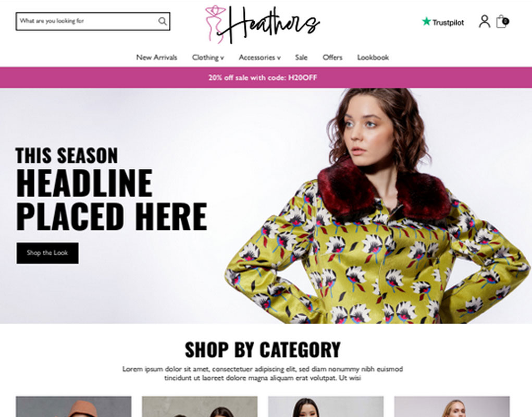
Task: Open the second category thumbnail
Action: pos(200,407)
